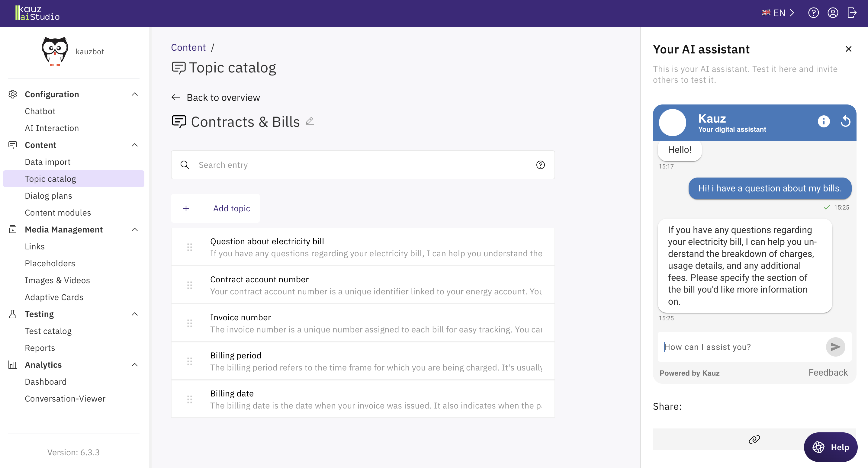Click the Media Management icon
This screenshot has height=468, width=868.
point(13,229)
